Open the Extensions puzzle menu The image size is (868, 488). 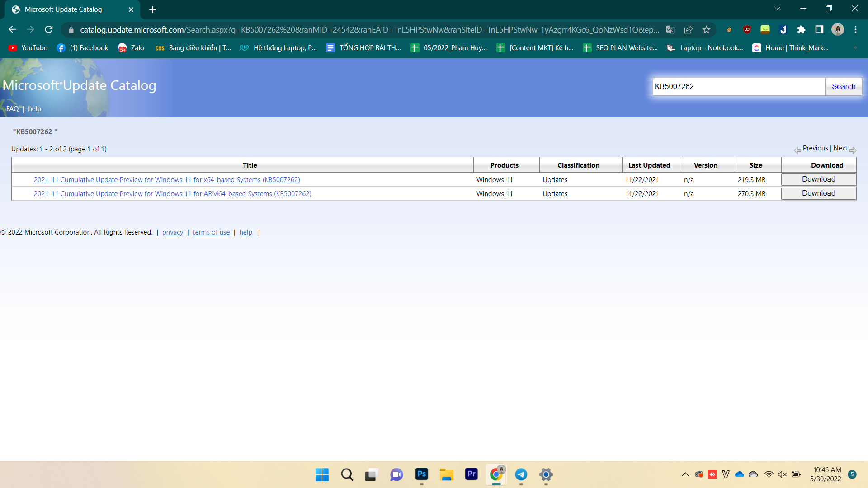coord(801,30)
